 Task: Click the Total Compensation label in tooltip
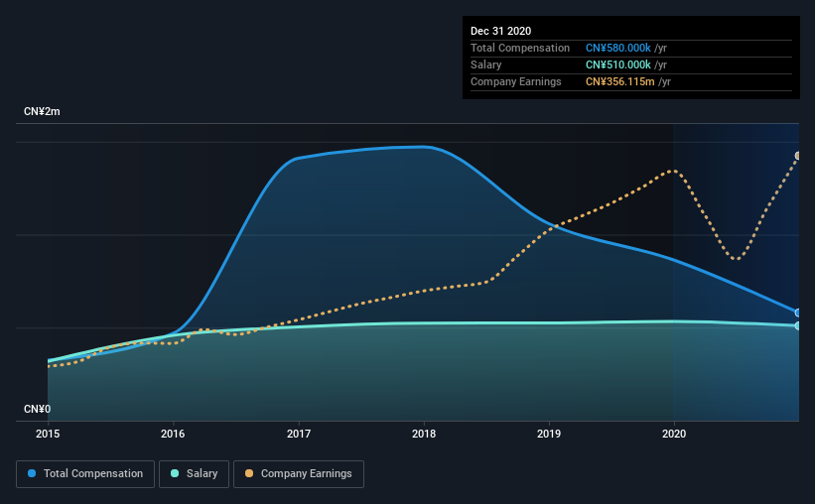520,48
